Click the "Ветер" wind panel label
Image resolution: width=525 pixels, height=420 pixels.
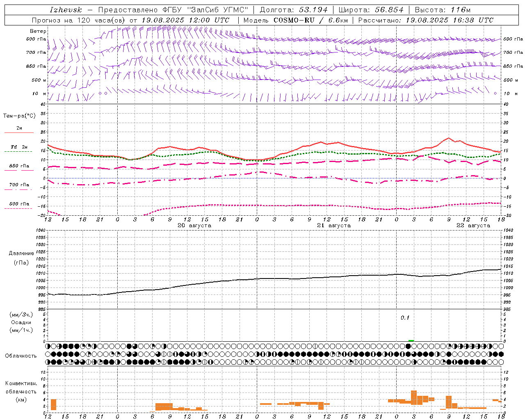38,31
